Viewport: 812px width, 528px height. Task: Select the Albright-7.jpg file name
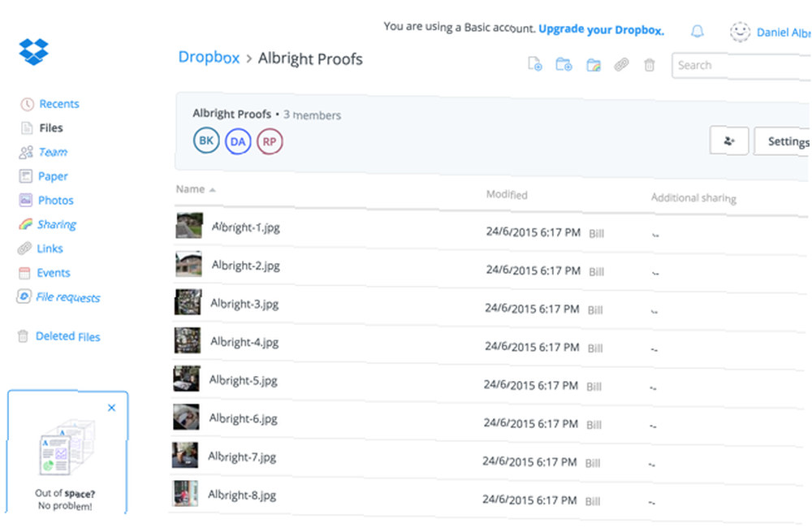242,457
